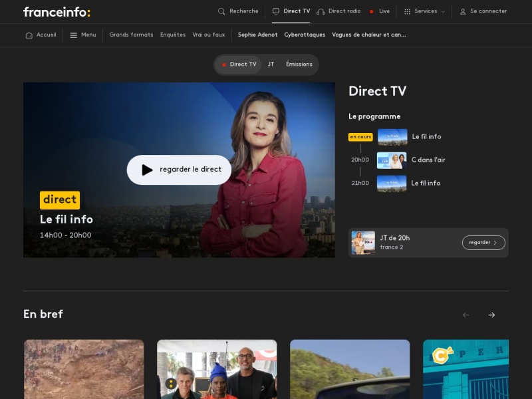
Task: Click the Le programme heading
Action: [374, 117]
